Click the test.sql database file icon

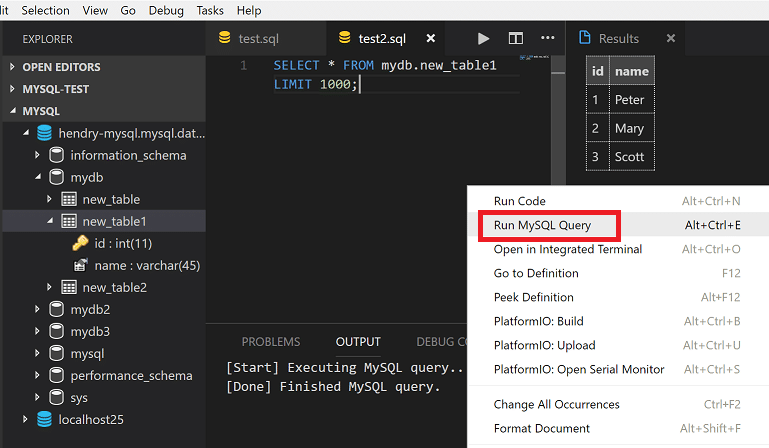point(225,37)
